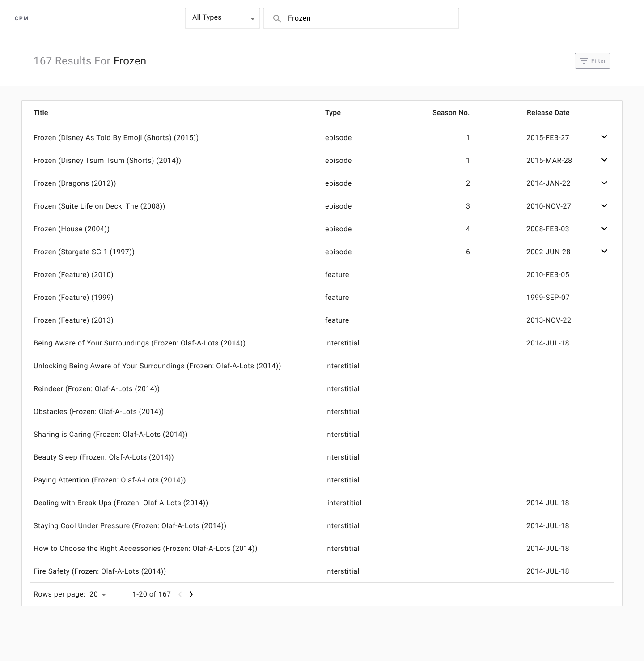Open 'Reindeer (Frozen: Olaf-A-Lots (2014))' title
This screenshot has width=644, height=661.
(97, 389)
